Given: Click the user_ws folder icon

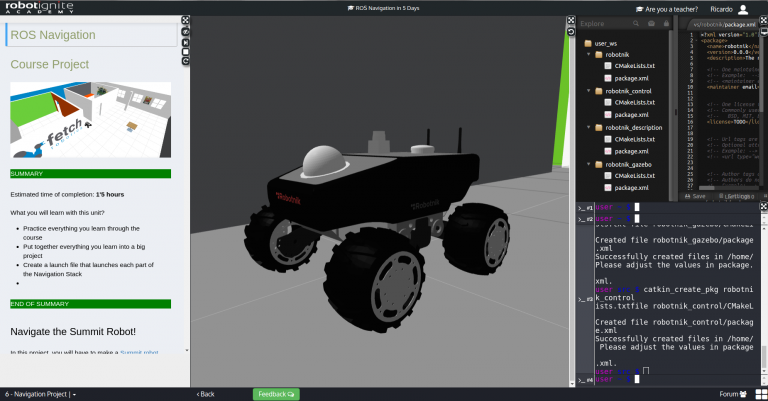Looking at the screenshot, I should click(588, 43).
